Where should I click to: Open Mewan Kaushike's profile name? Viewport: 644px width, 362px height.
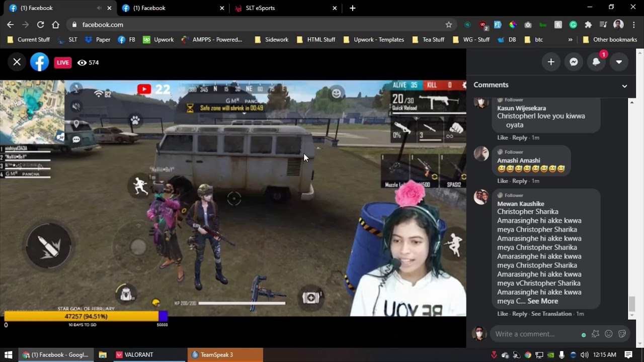(x=521, y=204)
